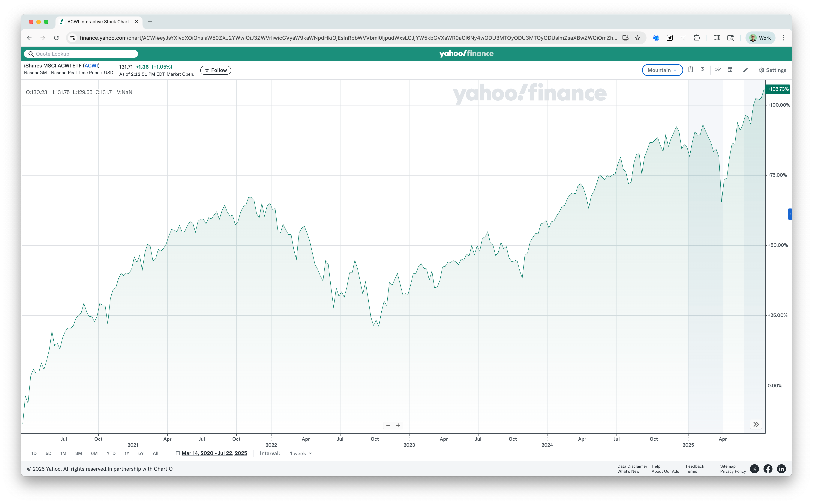Open chart Settings
This screenshot has width=813, height=504.
pyautogui.click(x=772, y=70)
